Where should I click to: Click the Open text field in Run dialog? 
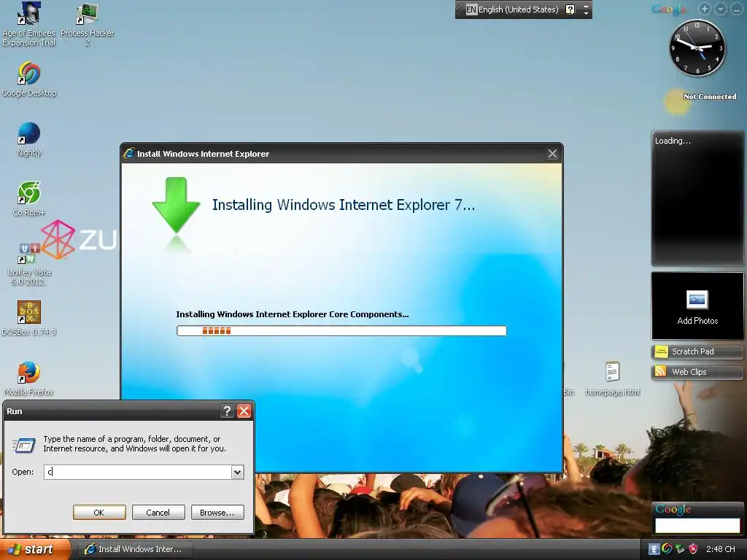(138, 472)
